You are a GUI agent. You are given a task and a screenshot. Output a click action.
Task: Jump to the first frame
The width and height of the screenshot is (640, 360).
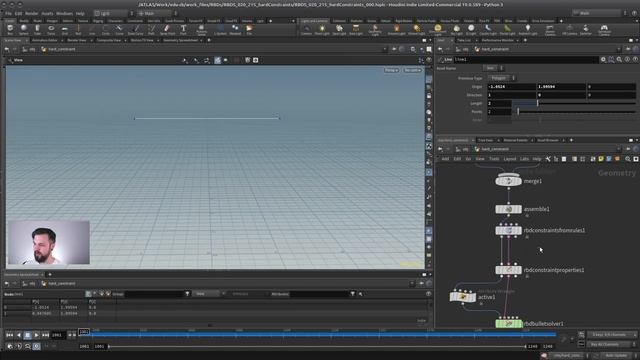9,335
